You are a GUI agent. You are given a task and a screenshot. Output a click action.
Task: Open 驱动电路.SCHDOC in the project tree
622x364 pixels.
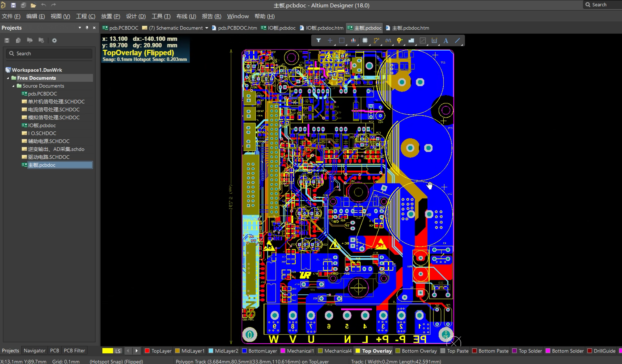[49, 157]
